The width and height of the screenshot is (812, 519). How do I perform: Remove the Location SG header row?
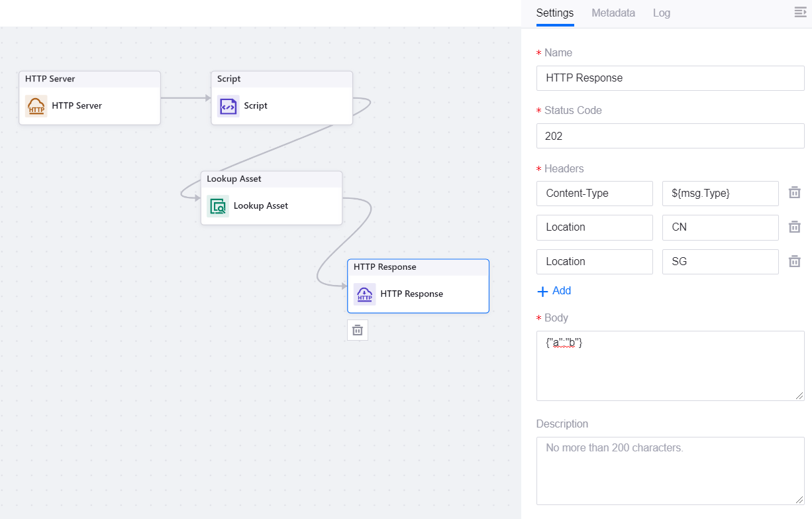[794, 261]
